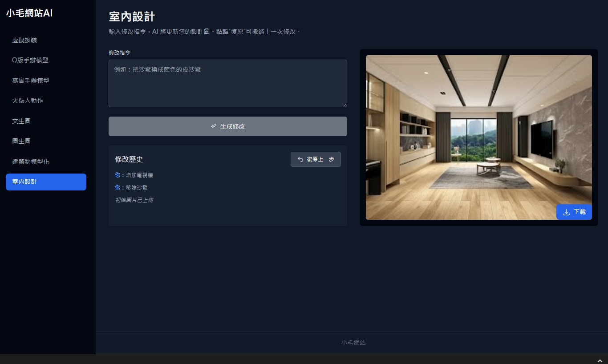Click the sparkle icon on 生成修改 button

coord(214,126)
